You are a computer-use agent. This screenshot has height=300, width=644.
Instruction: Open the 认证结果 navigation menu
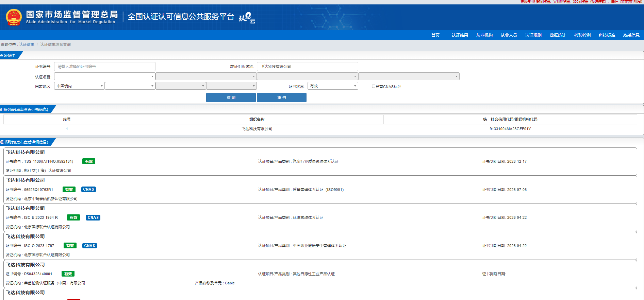click(x=460, y=35)
